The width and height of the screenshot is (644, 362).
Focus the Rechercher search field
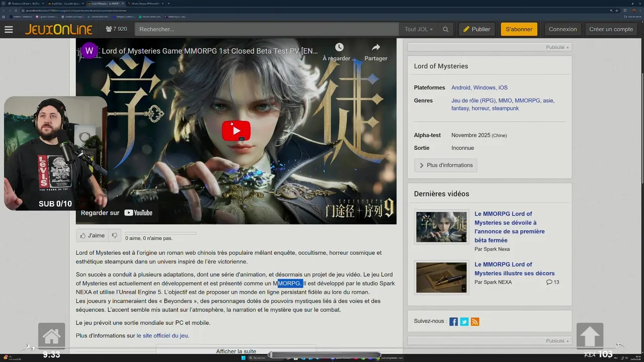click(268, 29)
